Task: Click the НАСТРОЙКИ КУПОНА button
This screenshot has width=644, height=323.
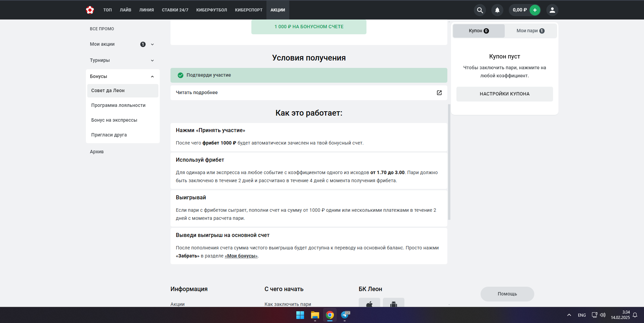Action: click(x=504, y=94)
